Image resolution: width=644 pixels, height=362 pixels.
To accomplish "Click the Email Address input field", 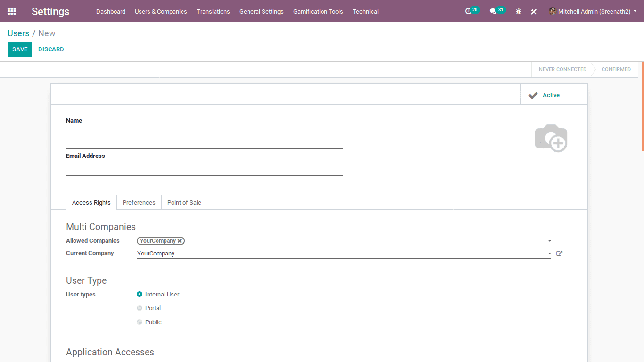I will pyautogui.click(x=205, y=170).
